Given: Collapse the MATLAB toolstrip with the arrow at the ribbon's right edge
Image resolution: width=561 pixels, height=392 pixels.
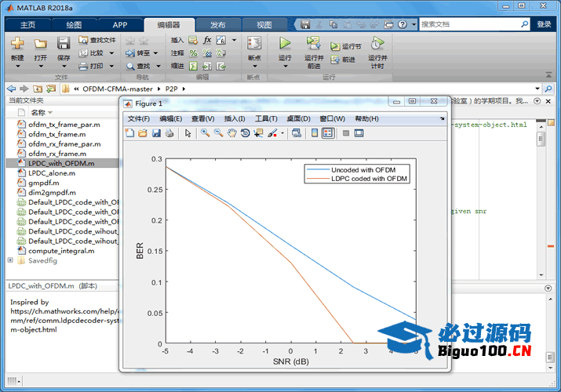Looking at the screenshot, I should click(x=548, y=74).
